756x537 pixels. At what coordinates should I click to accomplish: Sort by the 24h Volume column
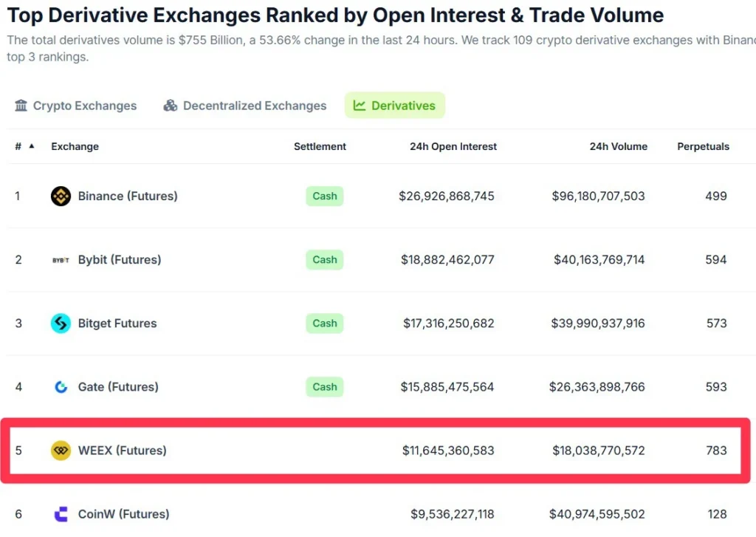click(x=618, y=146)
